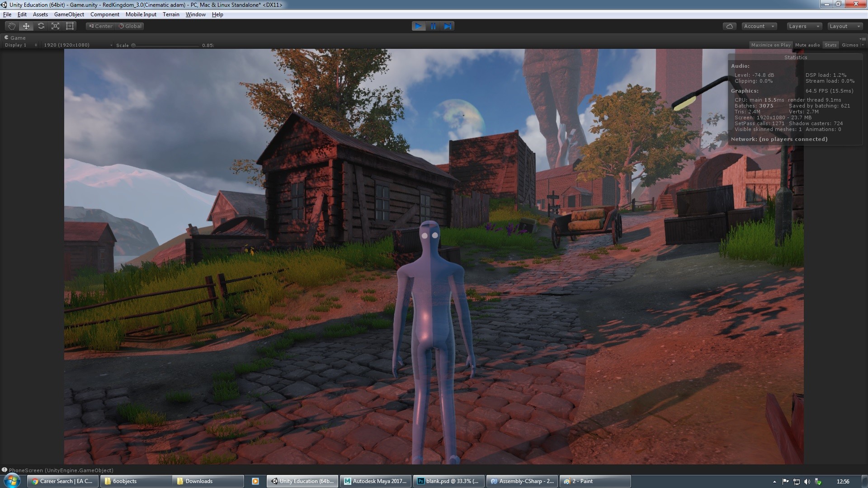Toggle Maximize on Play
The image size is (868, 488).
pyautogui.click(x=770, y=45)
